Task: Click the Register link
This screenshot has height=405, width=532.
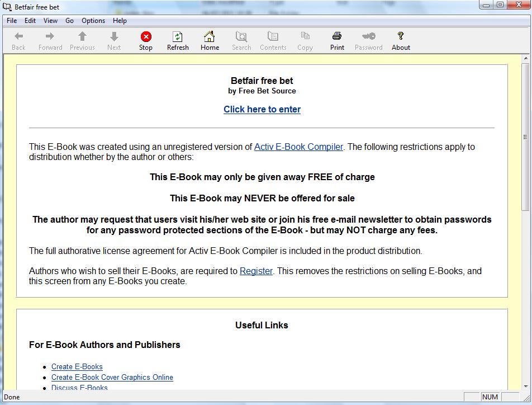Action: pyautogui.click(x=256, y=271)
